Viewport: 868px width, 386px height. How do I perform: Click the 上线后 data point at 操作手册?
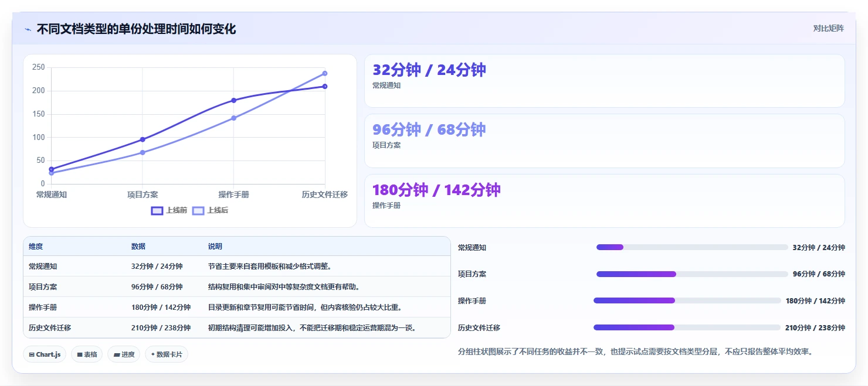(234, 118)
